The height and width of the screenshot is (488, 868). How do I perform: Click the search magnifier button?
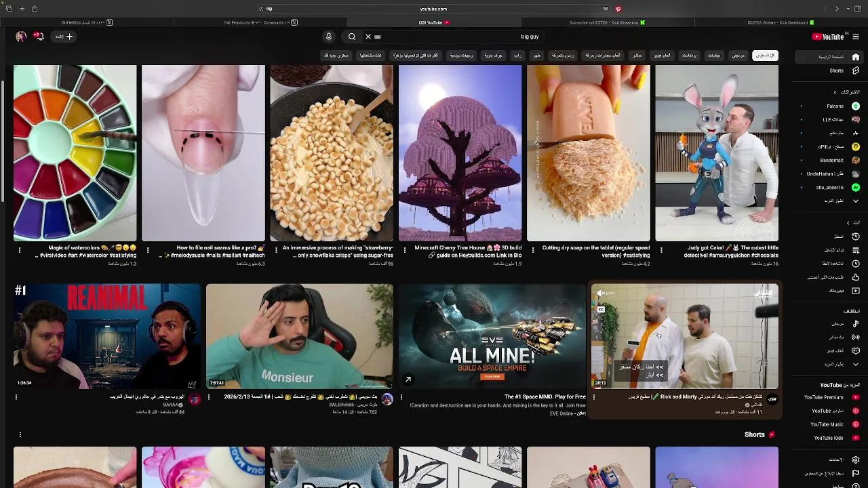click(351, 37)
